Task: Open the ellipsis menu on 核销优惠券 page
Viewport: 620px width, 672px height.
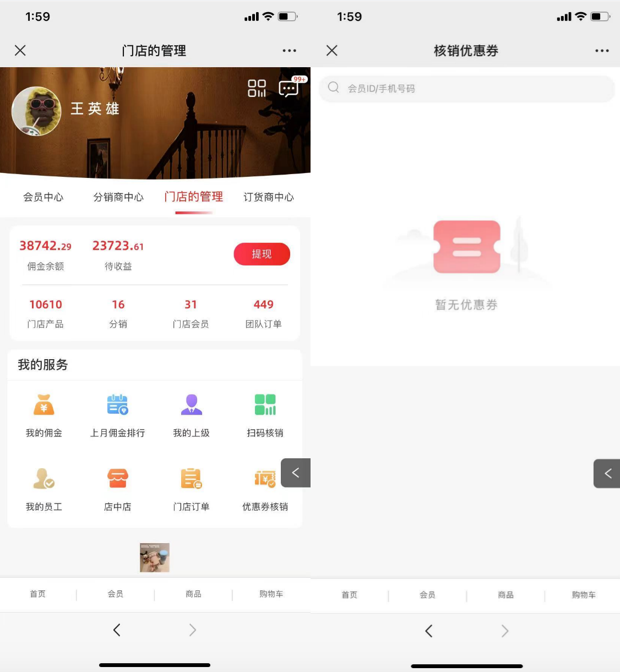Action: point(601,50)
